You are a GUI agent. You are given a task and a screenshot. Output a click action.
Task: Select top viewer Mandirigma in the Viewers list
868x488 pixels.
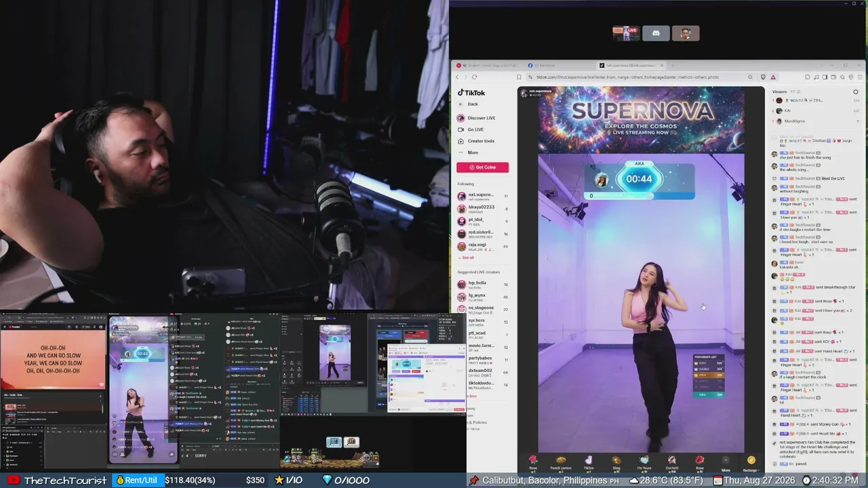tap(816, 121)
